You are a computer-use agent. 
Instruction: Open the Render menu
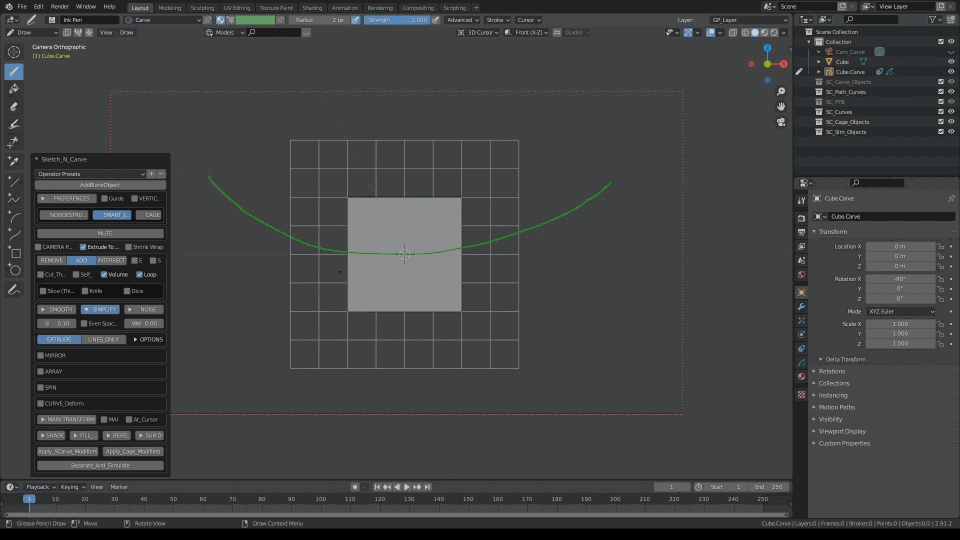pyautogui.click(x=62, y=7)
